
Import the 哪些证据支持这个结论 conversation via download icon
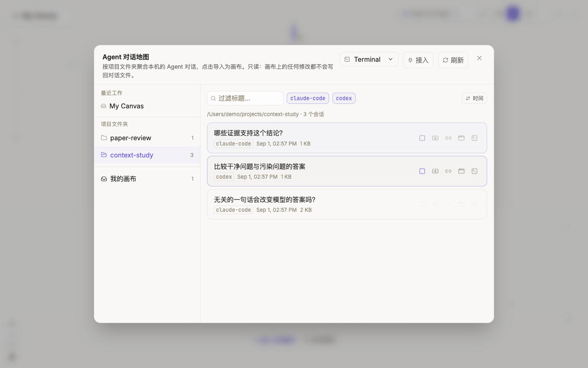point(435,138)
